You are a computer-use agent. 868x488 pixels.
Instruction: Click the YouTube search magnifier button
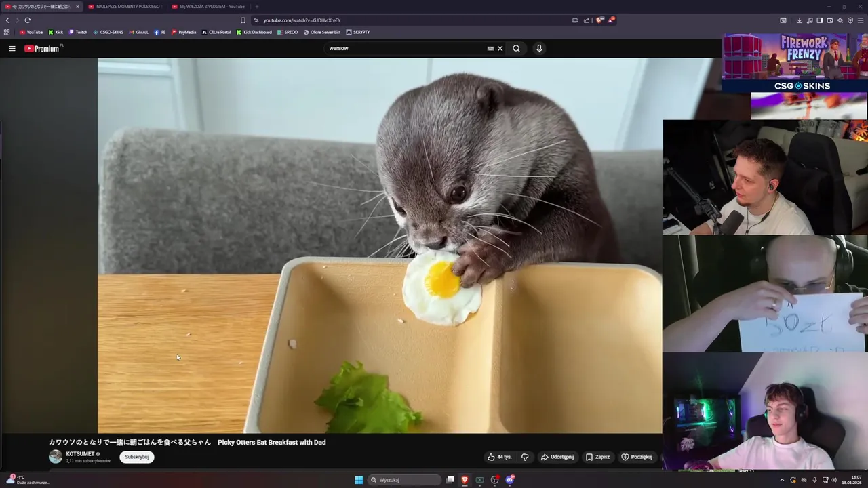pyautogui.click(x=516, y=48)
